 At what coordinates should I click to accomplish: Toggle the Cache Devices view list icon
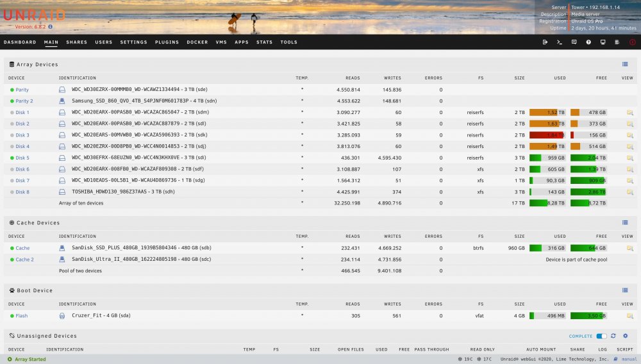625,222
